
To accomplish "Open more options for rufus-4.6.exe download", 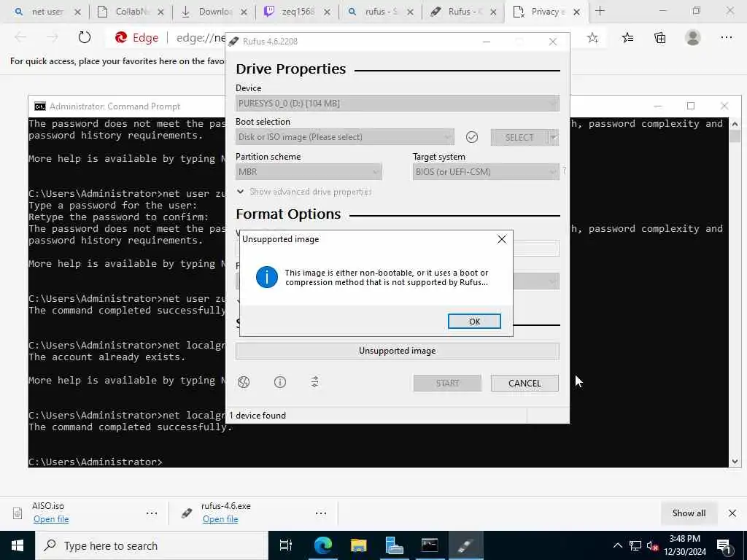I will coord(321,513).
